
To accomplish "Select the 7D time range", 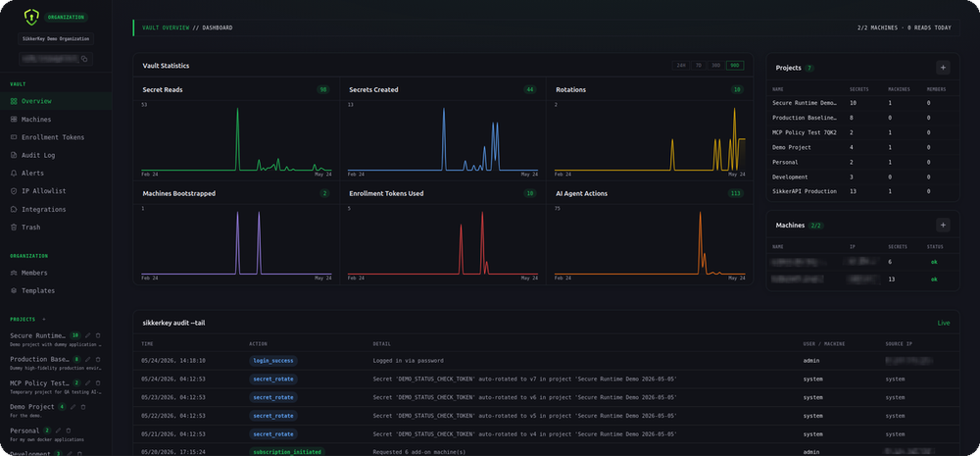I will tap(698, 65).
